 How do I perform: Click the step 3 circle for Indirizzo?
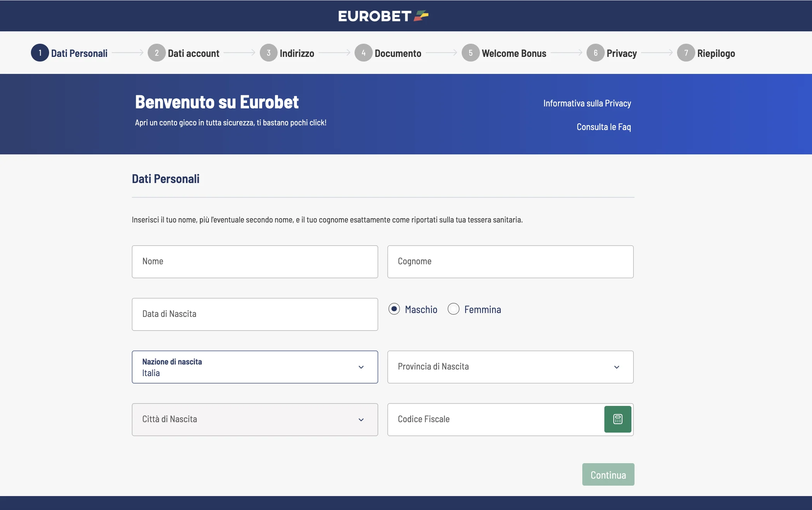point(269,53)
